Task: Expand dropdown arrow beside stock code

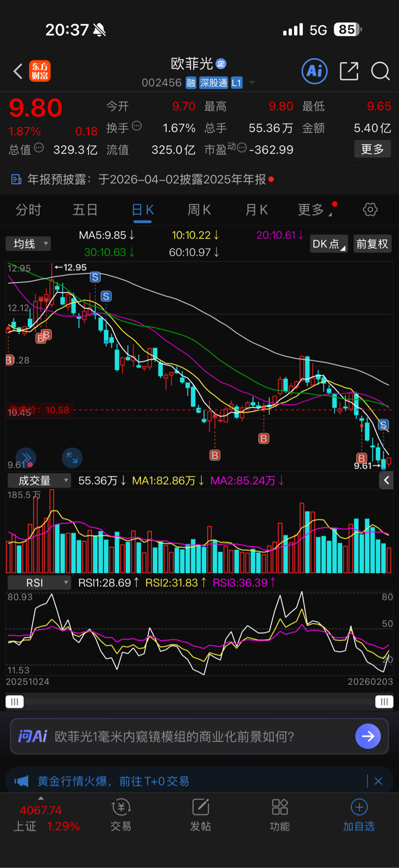Action: coord(252,83)
